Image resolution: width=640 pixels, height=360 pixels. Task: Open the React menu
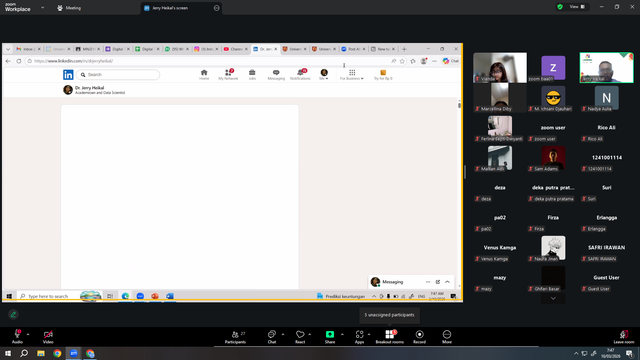pos(300,337)
